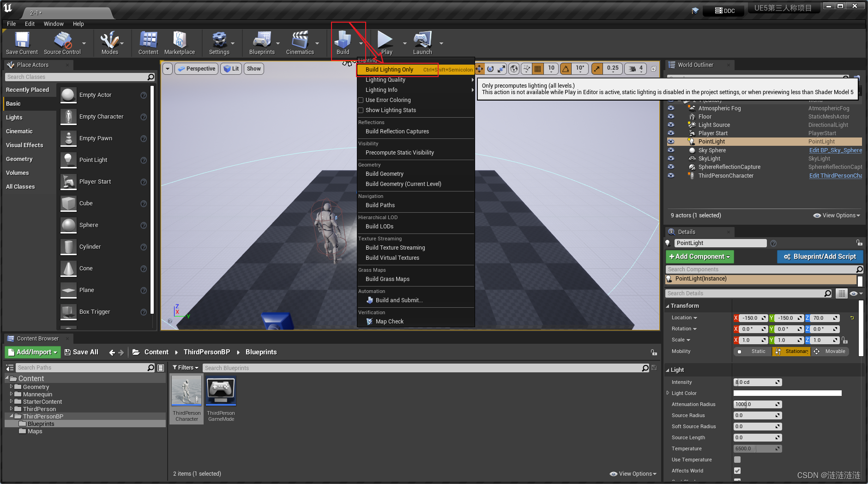This screenshot has width=868, height=484.
Task: Select the Player Start actor icon
Action: [68, 182]
